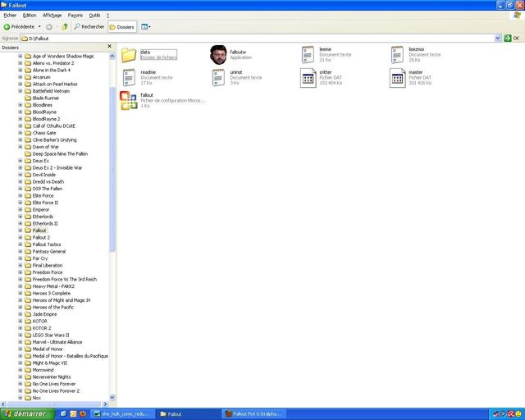Viewport: 525px width, 420px height.
Task: Click folder tree scroll down arrow
Action: click(x=112, y=398)
